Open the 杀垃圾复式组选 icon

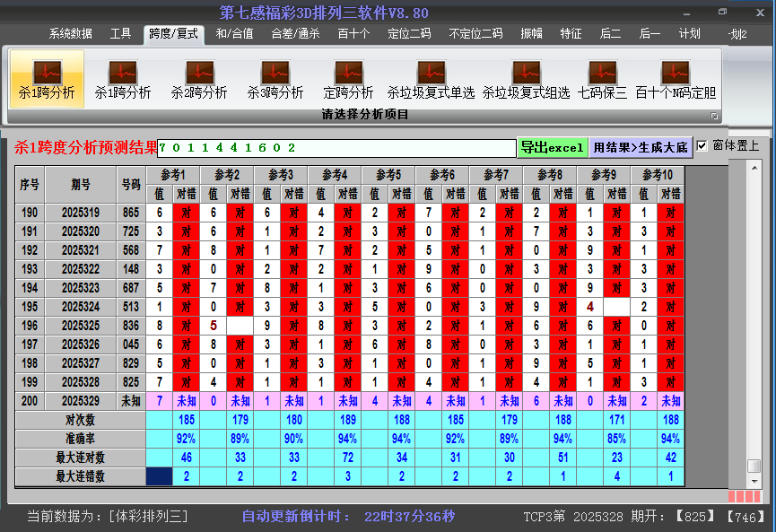pyautogui.click(x=526, y=78)
